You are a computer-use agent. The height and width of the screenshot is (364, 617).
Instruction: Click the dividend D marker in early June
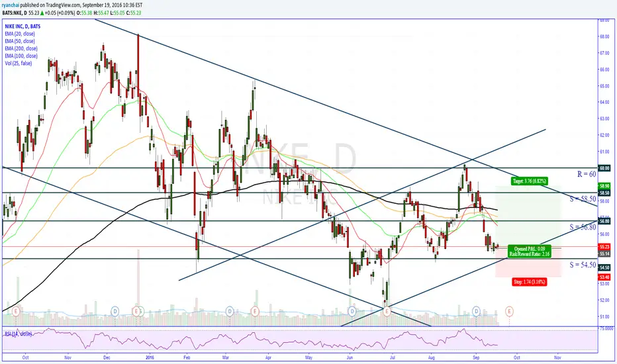point(352,311)
